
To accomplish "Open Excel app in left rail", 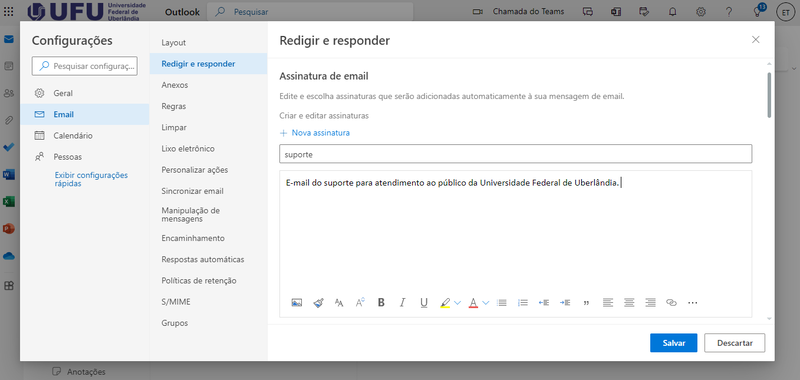I will [x=9, y=201].
